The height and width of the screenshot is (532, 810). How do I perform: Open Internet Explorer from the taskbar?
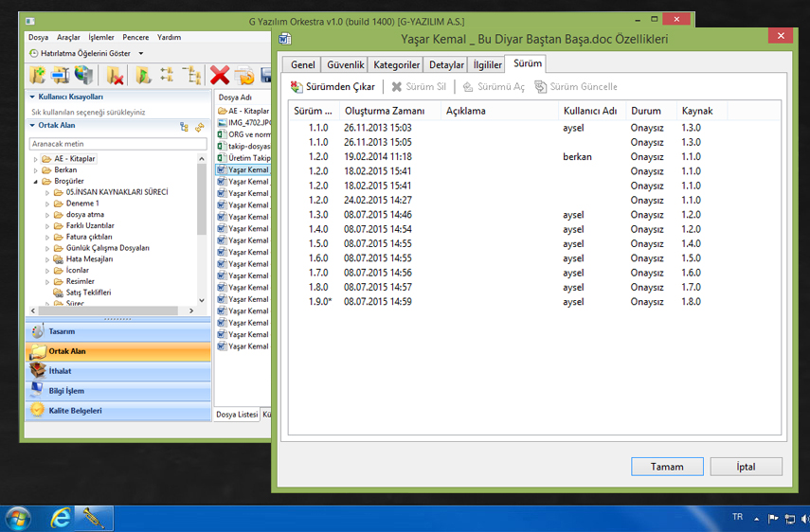coord(61,518)
